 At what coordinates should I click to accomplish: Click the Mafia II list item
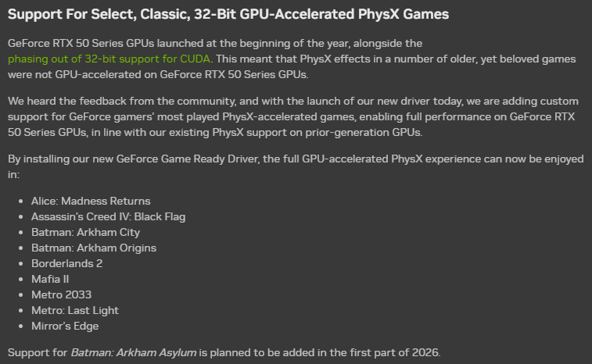coord(50,279)
